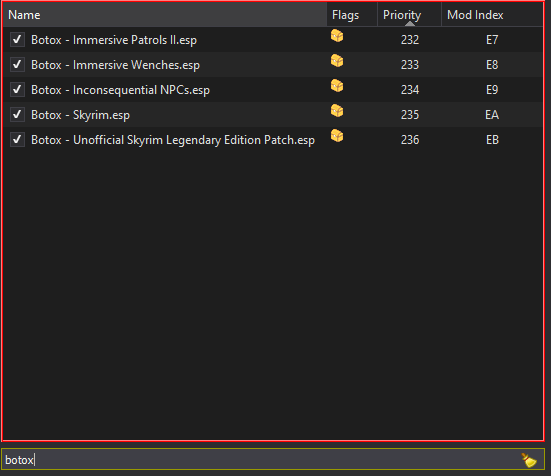Disable Botox - Inconsequential NPCs.esp plugin
Screen dimensions: 551x476
[x=17, y=90]
